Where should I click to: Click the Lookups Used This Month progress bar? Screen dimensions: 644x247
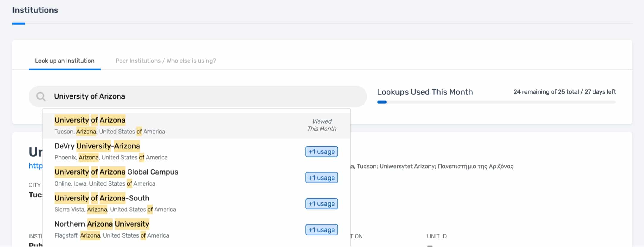tap(496, 102)
